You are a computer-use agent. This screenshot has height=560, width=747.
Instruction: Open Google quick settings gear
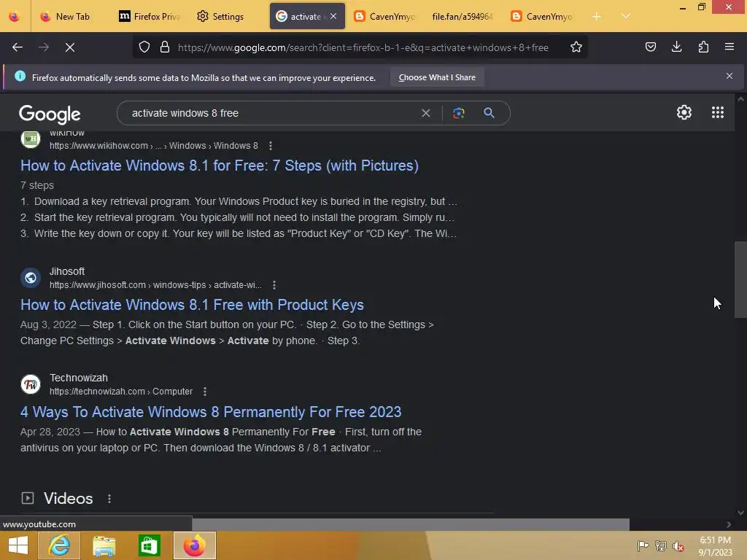tap(684, 112)
